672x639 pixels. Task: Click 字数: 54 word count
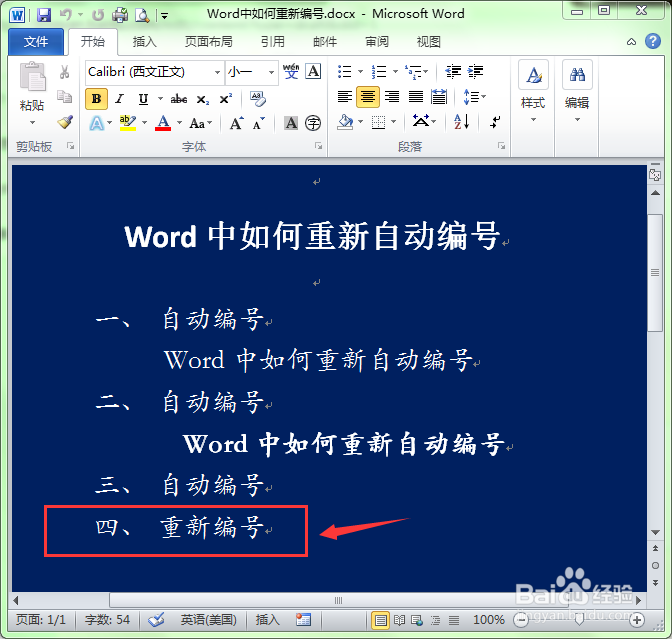pyautogui.click(x=107, y=620)
